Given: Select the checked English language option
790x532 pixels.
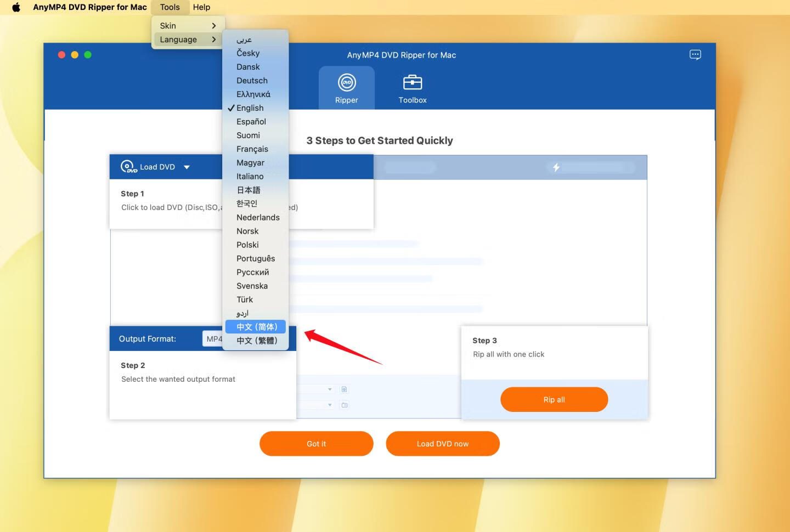Looking at the screenshot, I should 250,108.
